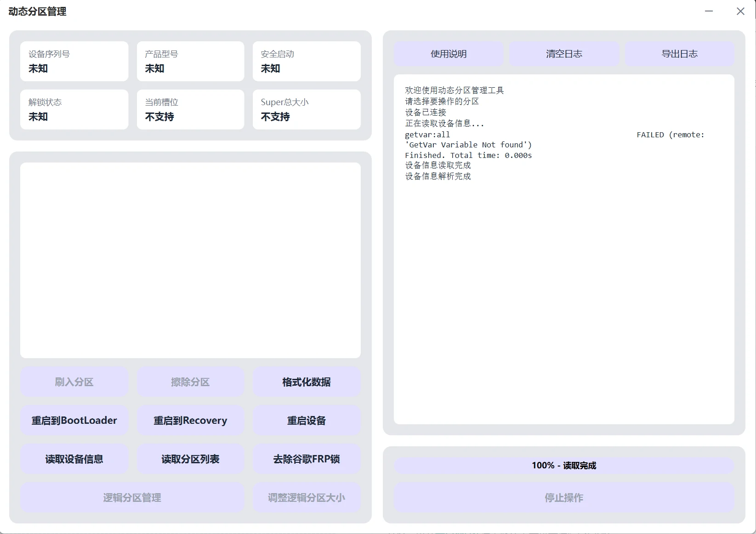Select the 安全启动 info card
The height and width of the screenshot is (534, 756).
(x=307, y=62)
